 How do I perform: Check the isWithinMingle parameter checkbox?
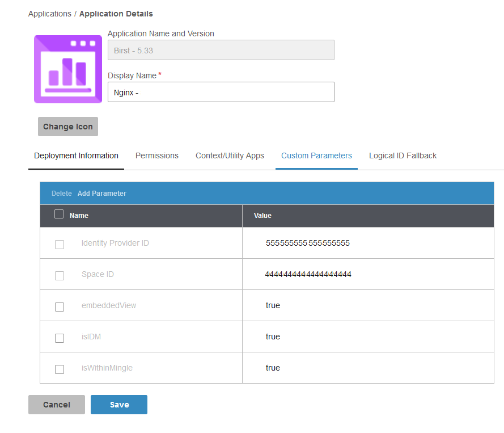point(60,369)
